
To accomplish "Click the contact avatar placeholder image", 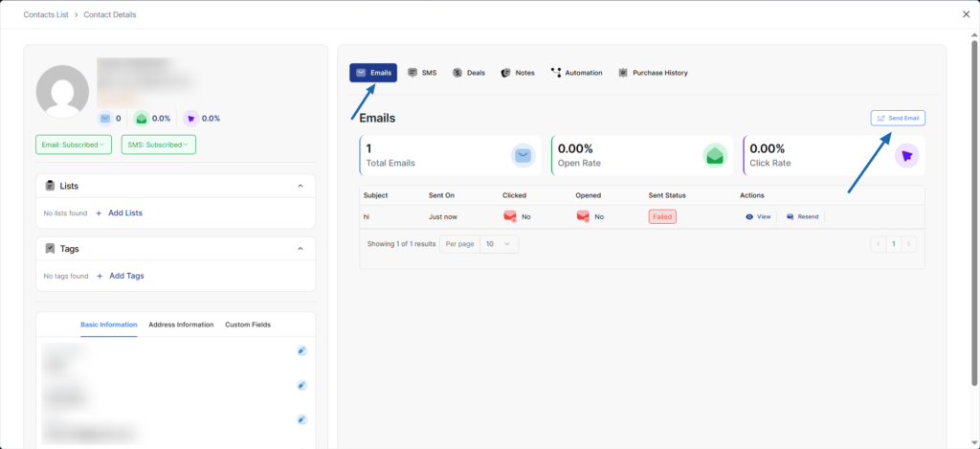I will coord(63,92).
